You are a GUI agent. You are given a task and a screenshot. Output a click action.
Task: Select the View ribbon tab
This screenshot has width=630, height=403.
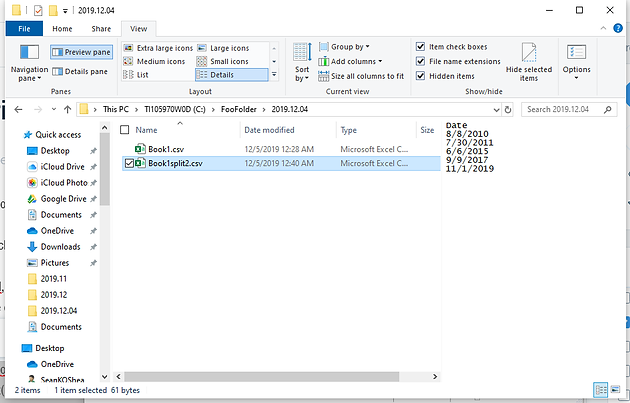[139, 29]
